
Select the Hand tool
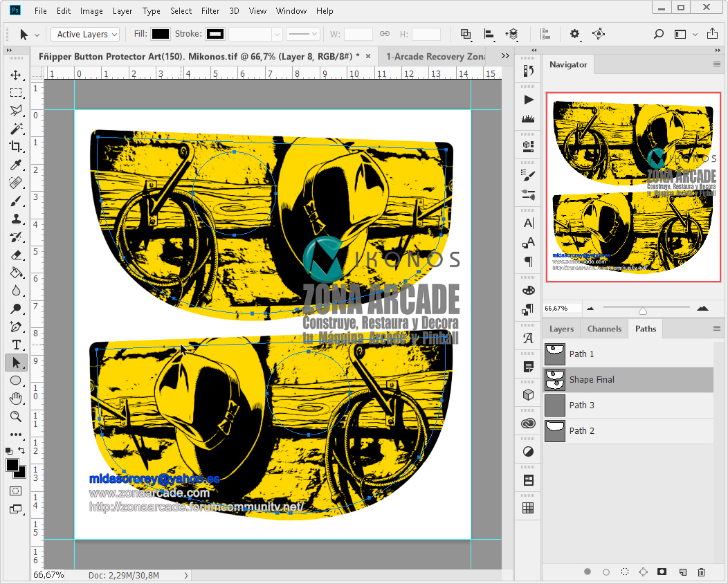[x=16, y=398]
